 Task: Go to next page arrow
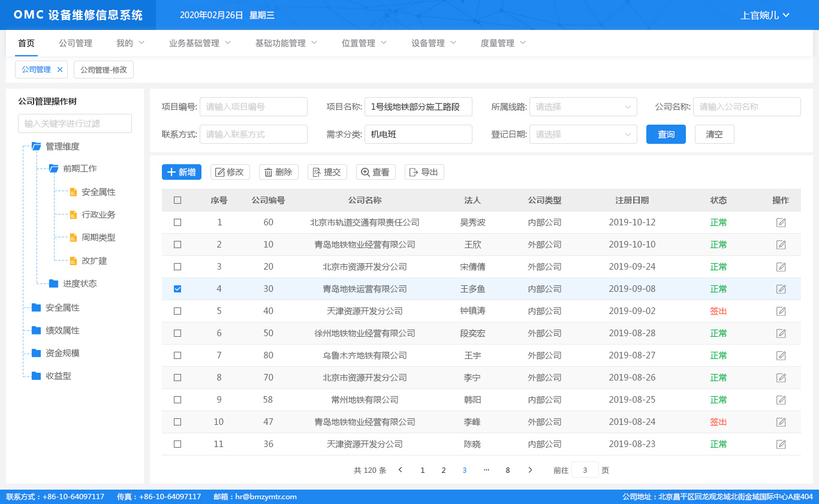click(530, 470)
